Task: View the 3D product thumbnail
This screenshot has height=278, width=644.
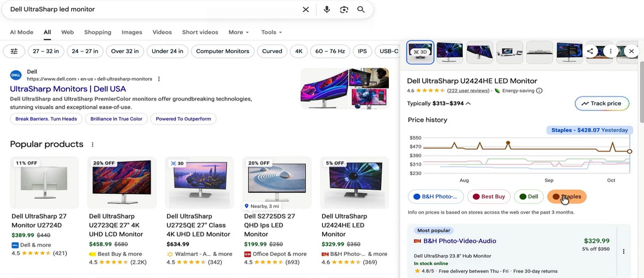Action: (420, 52)
